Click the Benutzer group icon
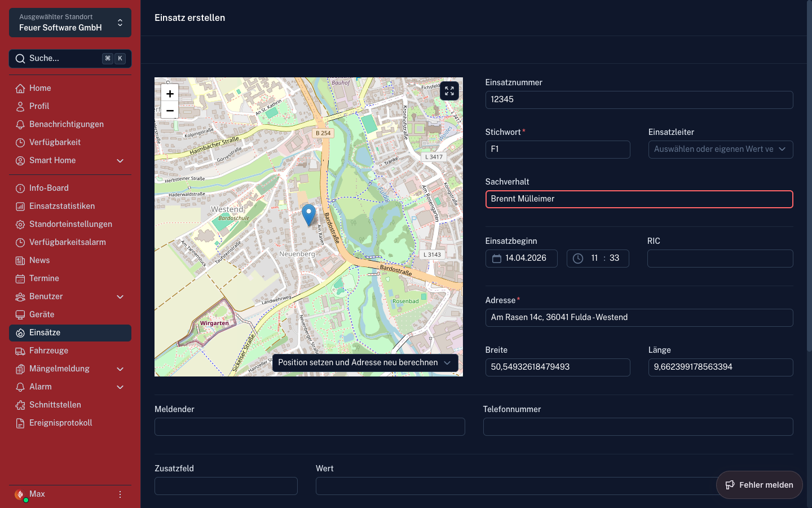The height and width of the screenshot is (508, 812). coord(20,296)
